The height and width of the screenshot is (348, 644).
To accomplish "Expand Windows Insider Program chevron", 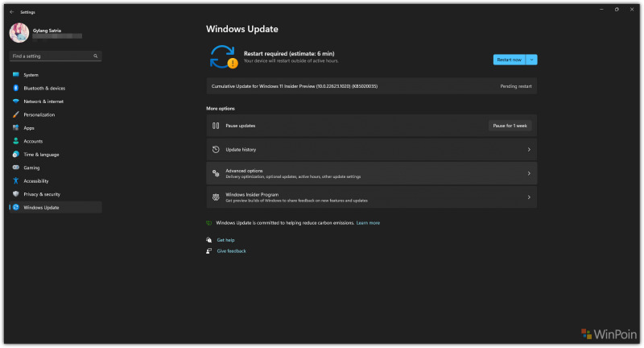I will (529, 197).
